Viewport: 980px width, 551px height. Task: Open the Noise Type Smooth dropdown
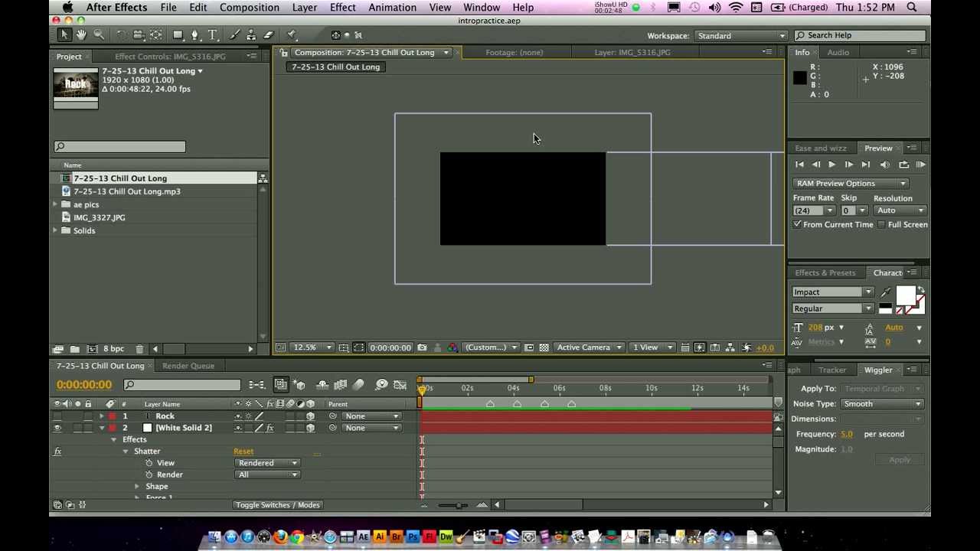coord(881,404)
